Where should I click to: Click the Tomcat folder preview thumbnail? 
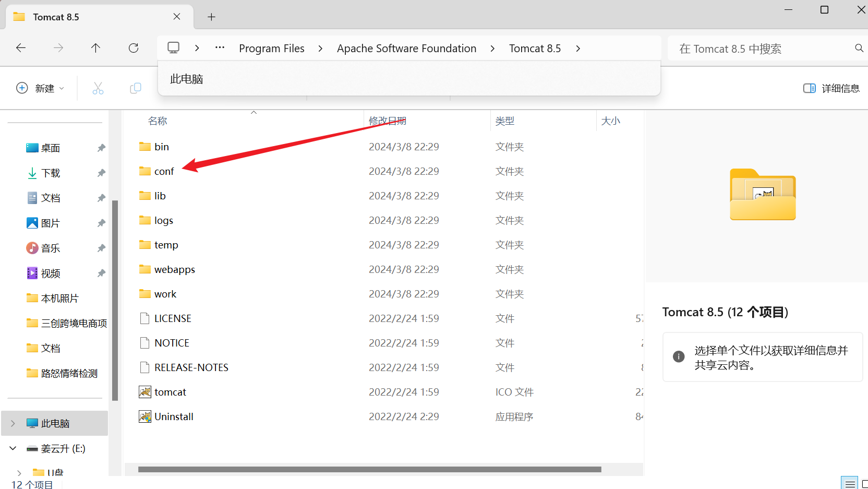(x=763, y=194)
